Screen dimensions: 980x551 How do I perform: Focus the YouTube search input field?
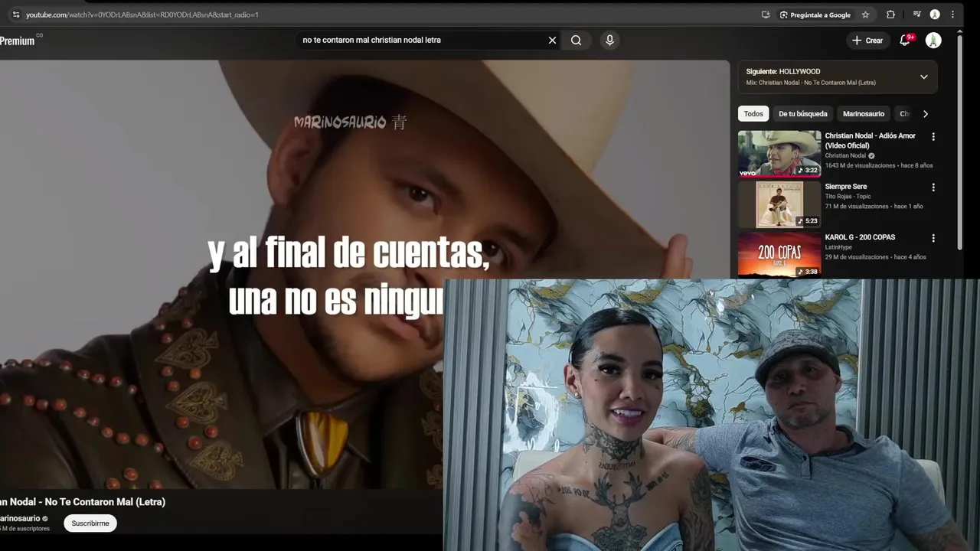(421, 41)
